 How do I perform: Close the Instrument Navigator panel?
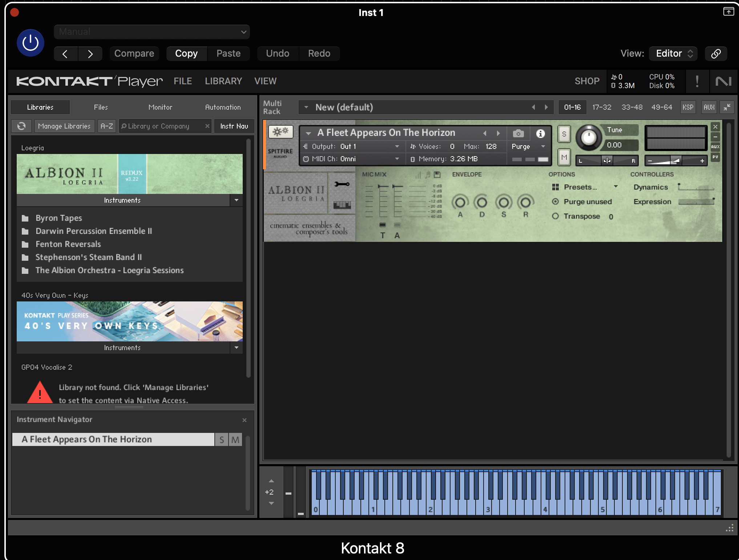coord(245,420)
